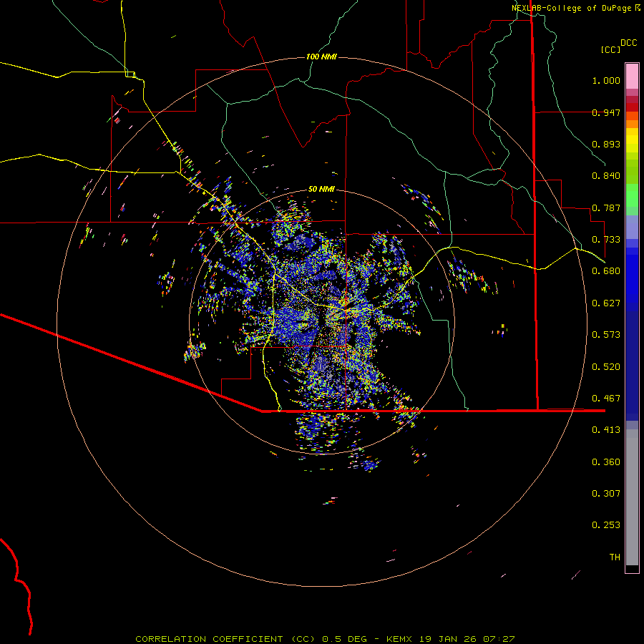
Task: Click the 0.253 color scale value
Action: 606,525
